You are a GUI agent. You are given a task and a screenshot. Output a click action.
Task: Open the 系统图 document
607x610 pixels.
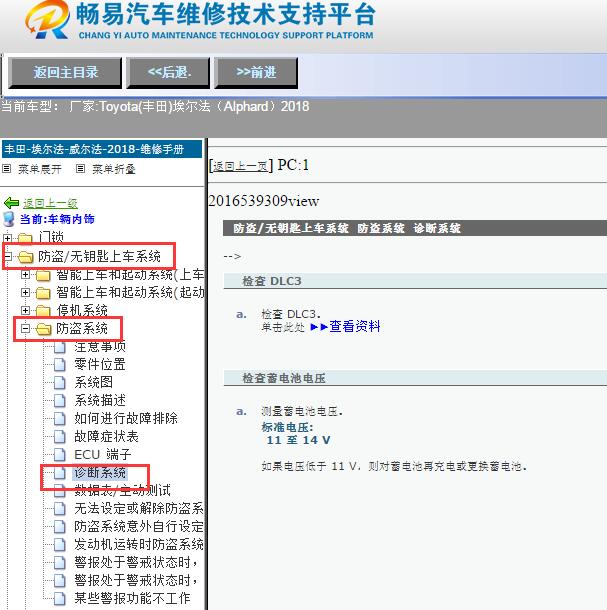point(93,382)
